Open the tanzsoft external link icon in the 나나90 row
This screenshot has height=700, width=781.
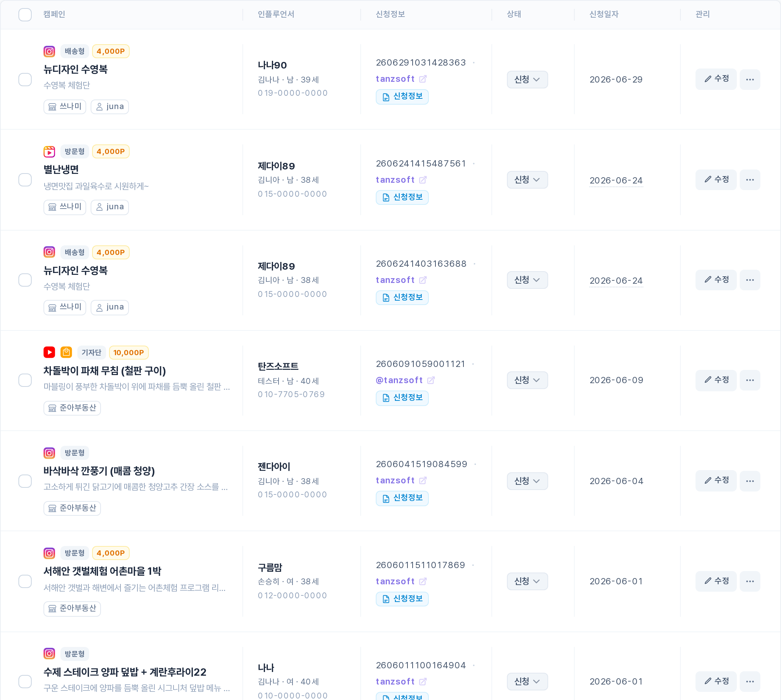pyautogui.click(x=423, y=79)
